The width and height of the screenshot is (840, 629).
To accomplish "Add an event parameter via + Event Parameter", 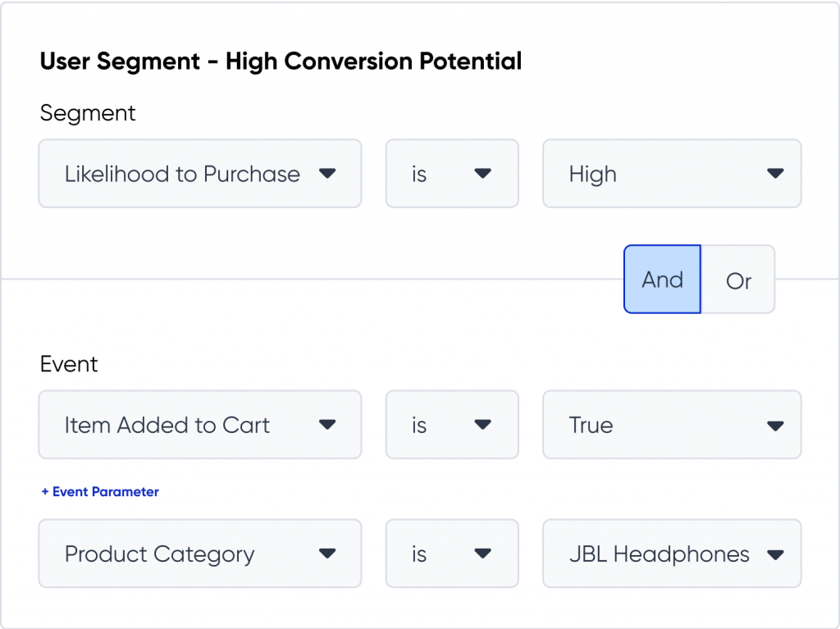I will pyautogui.click(x=100, y=492).
